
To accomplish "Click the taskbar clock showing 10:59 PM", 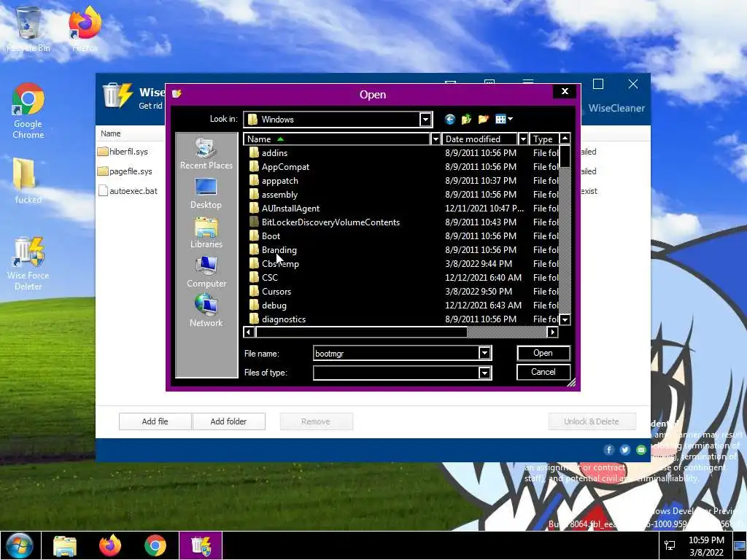I will 706,545.
